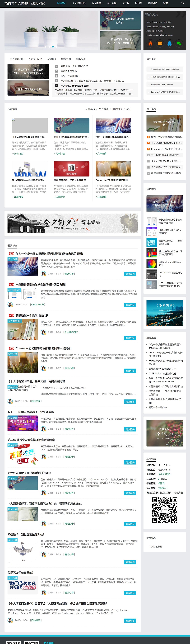Open the Color Scheme Designer color wheel thumbnail
Viewport: 190px width, 644px height.
click(x=152, y=264)
